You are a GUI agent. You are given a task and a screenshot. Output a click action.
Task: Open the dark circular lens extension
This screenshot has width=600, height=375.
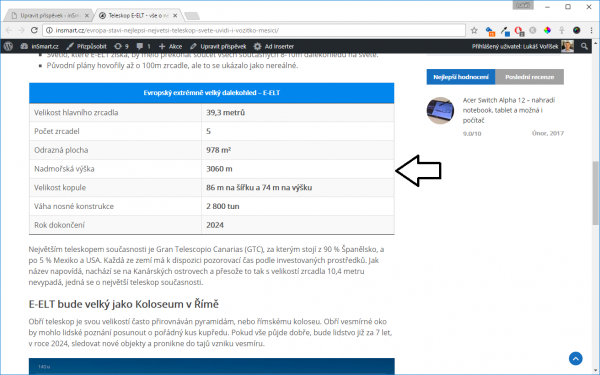pyautogui.click(x=576, y=30)
